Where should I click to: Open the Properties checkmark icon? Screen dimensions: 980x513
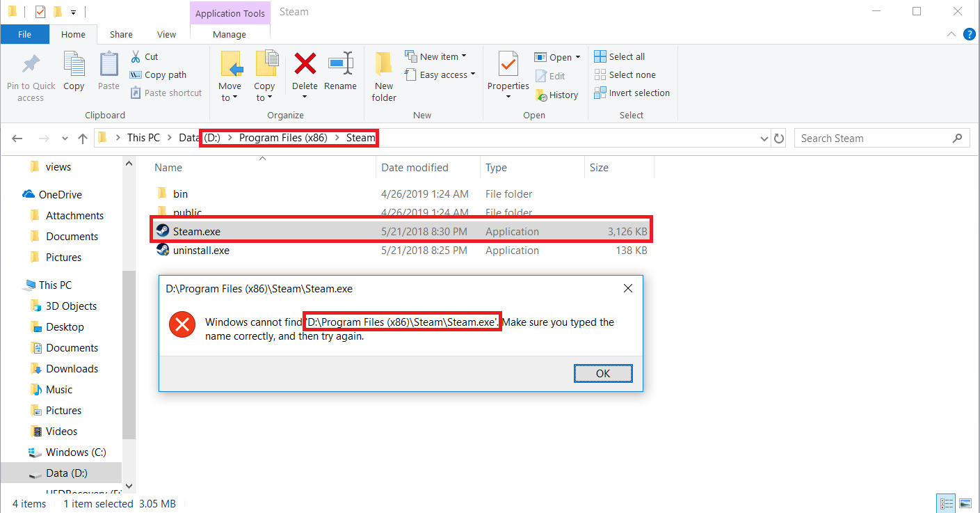[x=508, y=65]
